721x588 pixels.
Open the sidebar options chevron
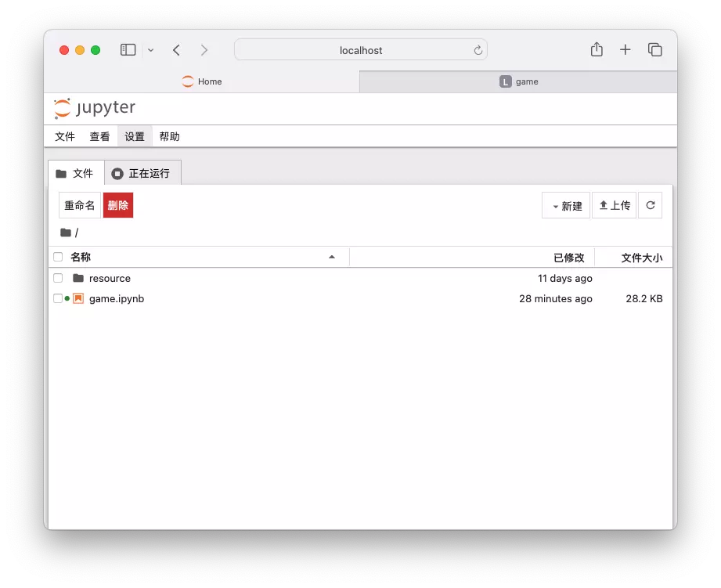pos(151,50)
